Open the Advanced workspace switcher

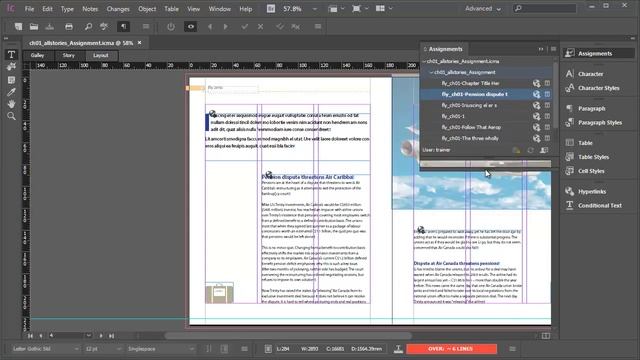coord(482,9)
